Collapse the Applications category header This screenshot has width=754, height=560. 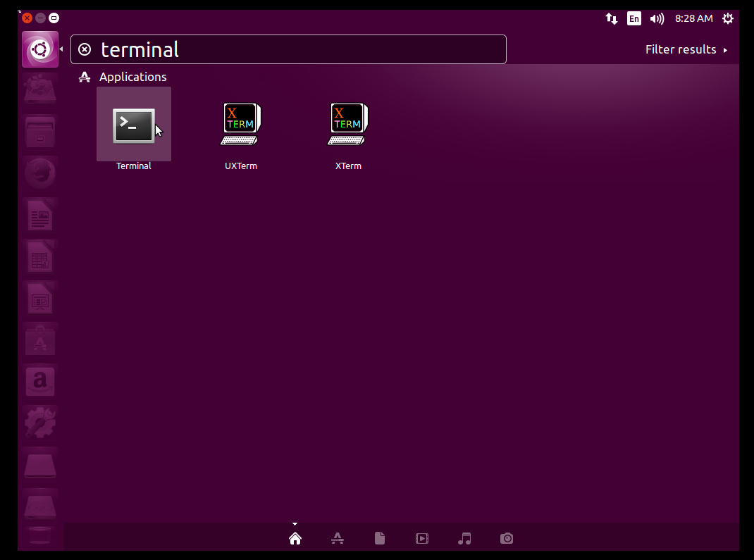(x=123, y=77)
